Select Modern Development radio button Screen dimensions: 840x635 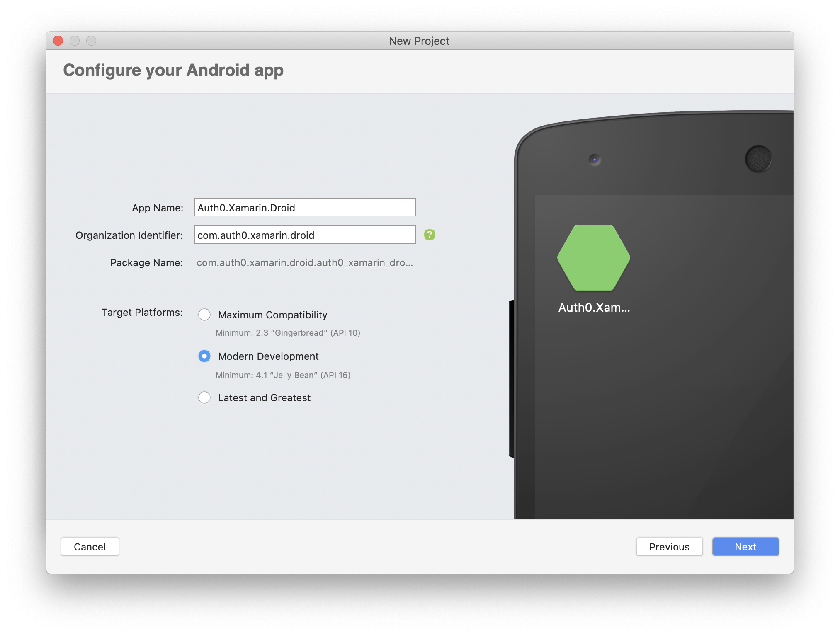coord(204,356)
